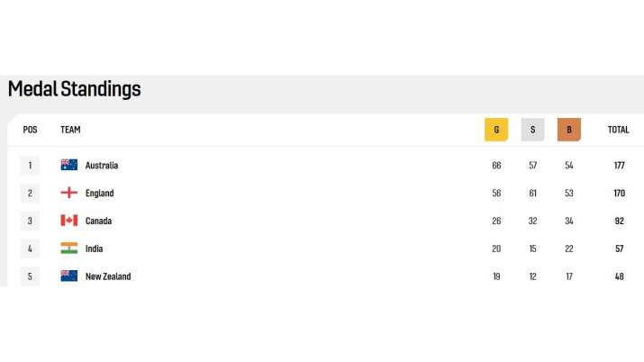
Task: Click the TEAM column header
Action: tap(70, 130)
